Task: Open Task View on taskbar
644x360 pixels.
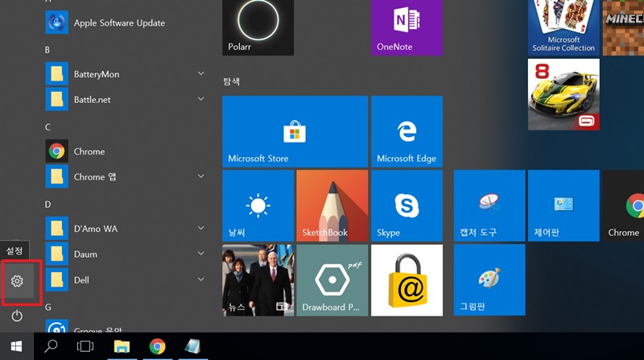Action: [x=85, y=346]
